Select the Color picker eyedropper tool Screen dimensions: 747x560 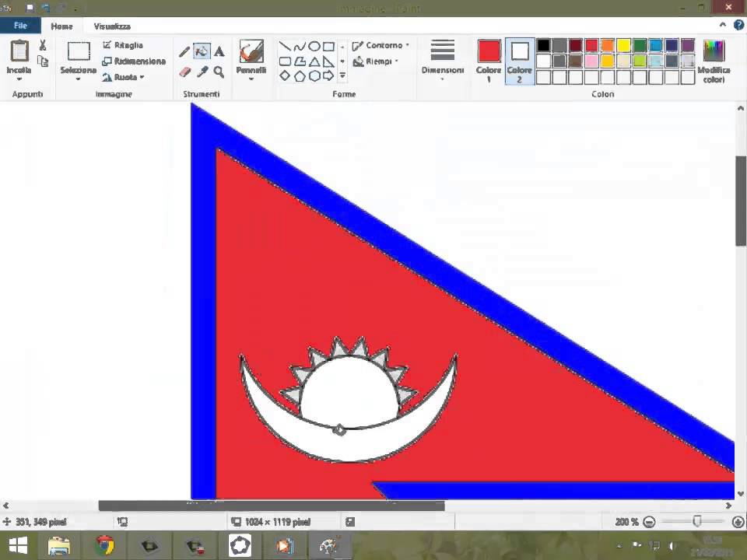coord(202,72)
